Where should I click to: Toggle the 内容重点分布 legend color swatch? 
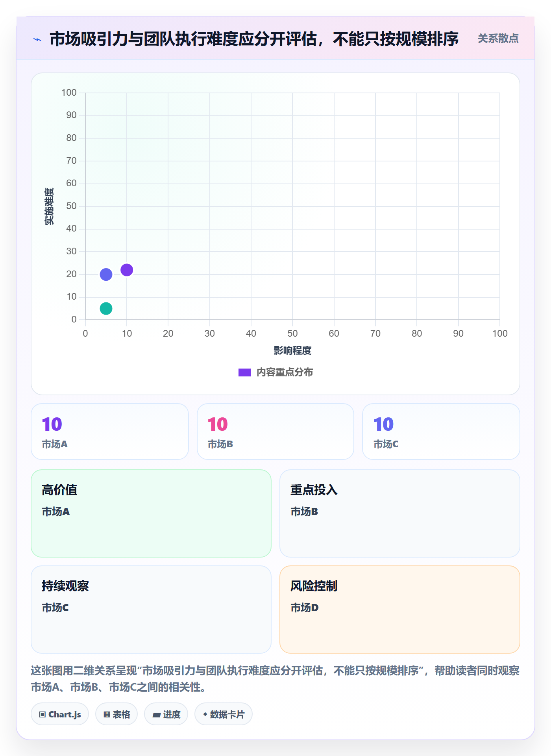coord(244,372)
